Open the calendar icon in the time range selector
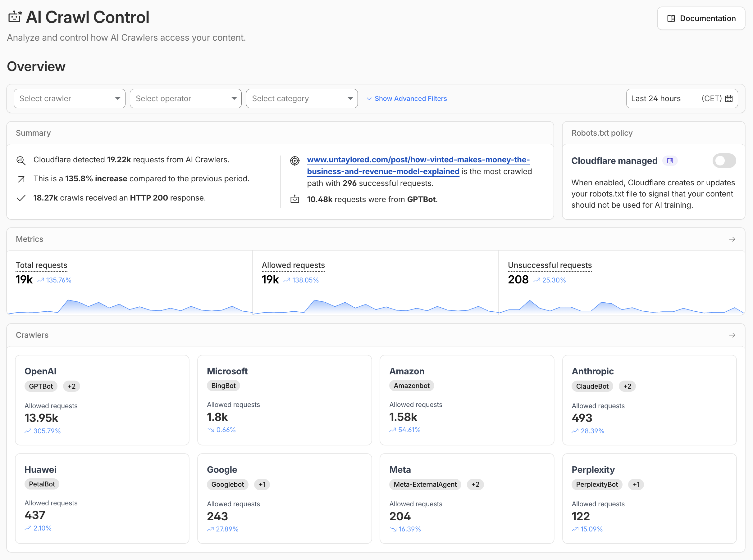 728,98
